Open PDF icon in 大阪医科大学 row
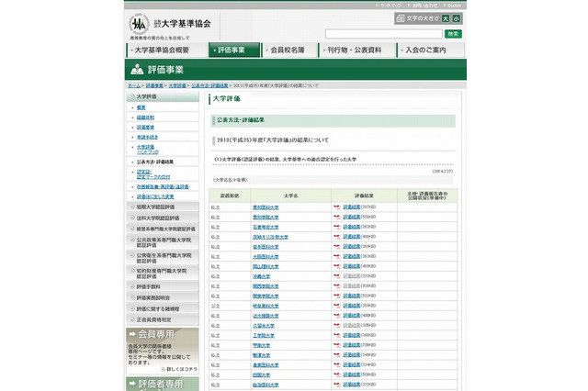The image size is (588, 391). [x=337, y=257]
